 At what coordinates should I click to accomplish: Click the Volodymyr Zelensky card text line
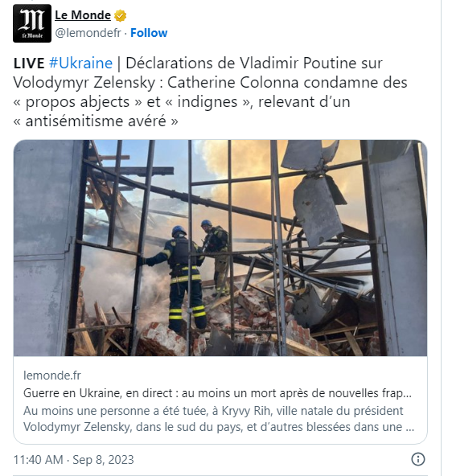(219, 427)
